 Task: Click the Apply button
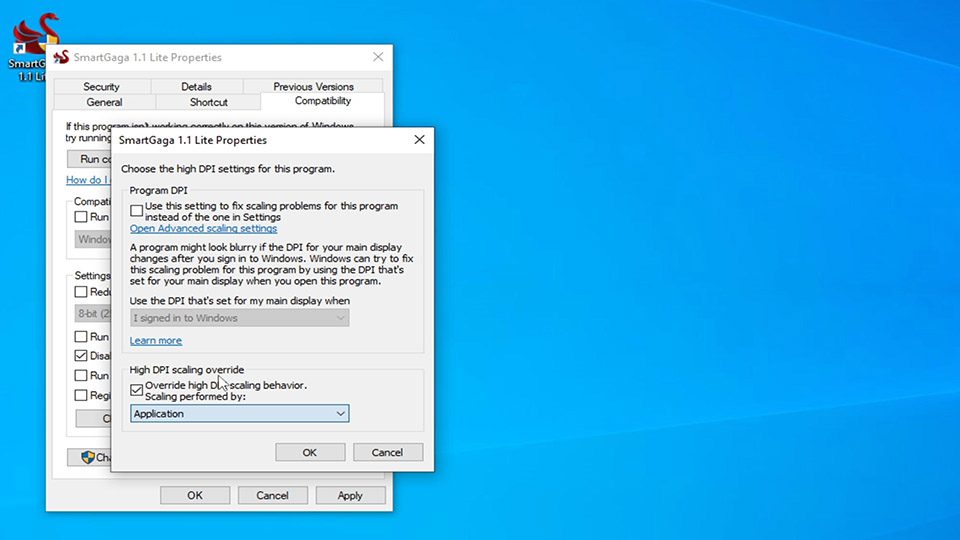(350, 495)
